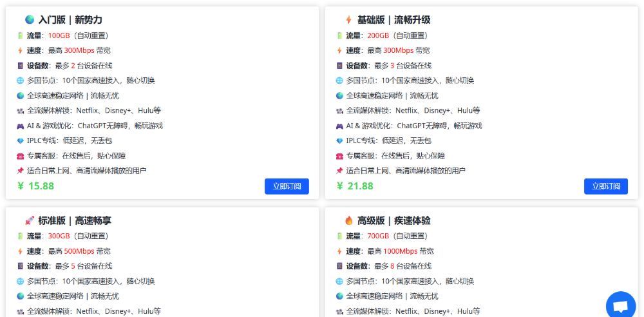The image size is (644, 317).
Task: Click the 100GB traffic value
Action: click(x=59, y=36)
